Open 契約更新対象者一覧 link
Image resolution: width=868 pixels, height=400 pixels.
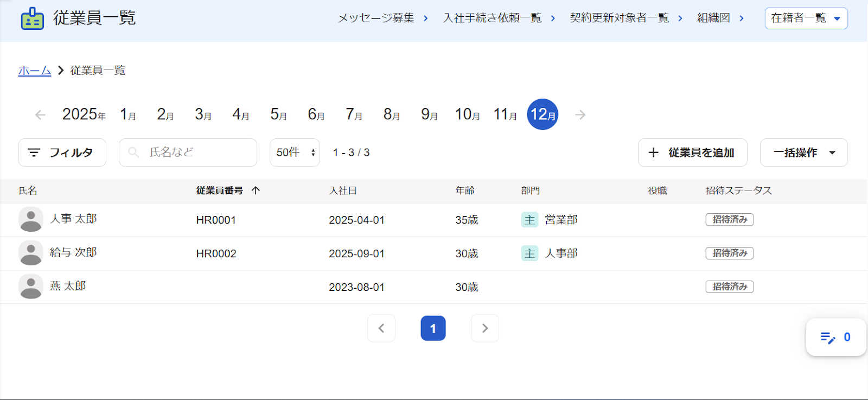point(626,18)
